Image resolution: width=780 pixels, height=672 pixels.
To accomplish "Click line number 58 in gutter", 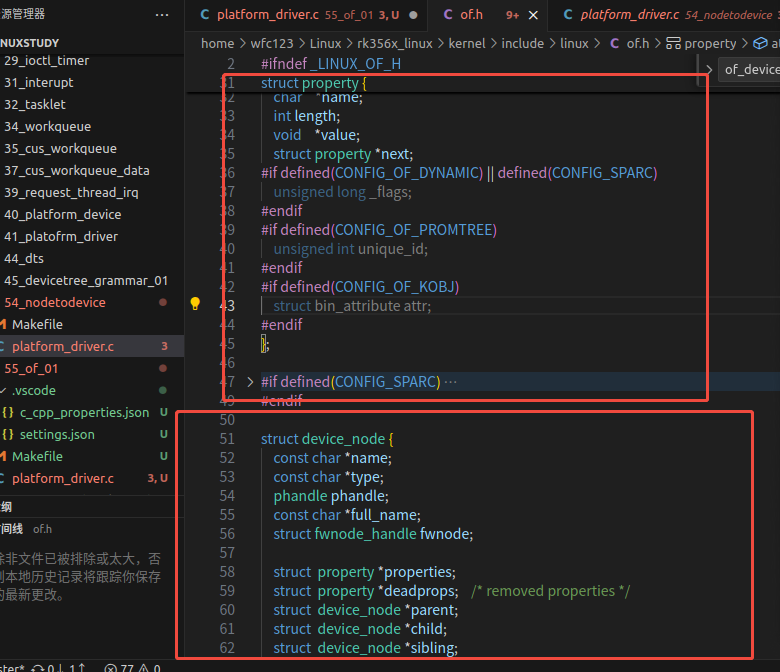I will coord(227,572).
